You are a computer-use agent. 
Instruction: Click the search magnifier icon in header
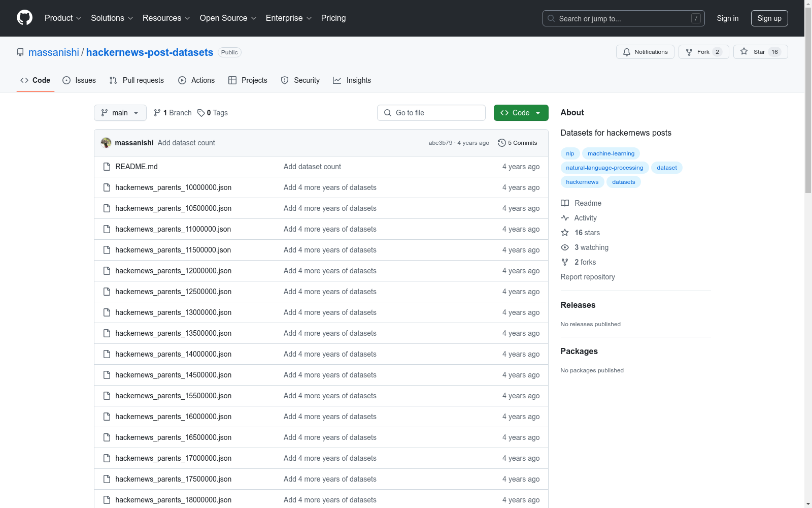tap(551, 18)
